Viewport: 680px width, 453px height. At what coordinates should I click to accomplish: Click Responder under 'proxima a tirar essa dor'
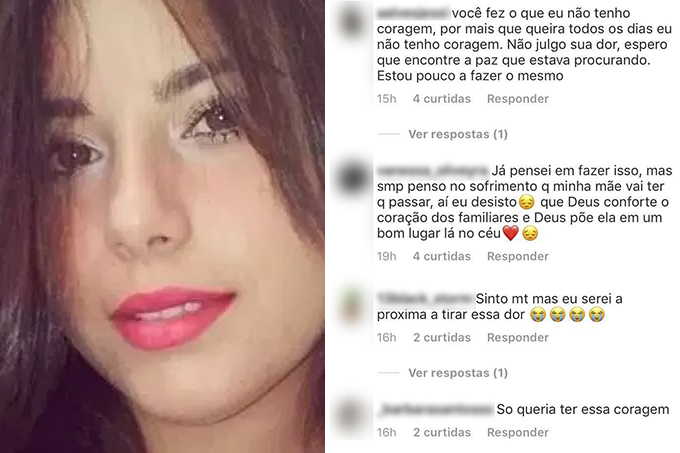pos(518,338)
